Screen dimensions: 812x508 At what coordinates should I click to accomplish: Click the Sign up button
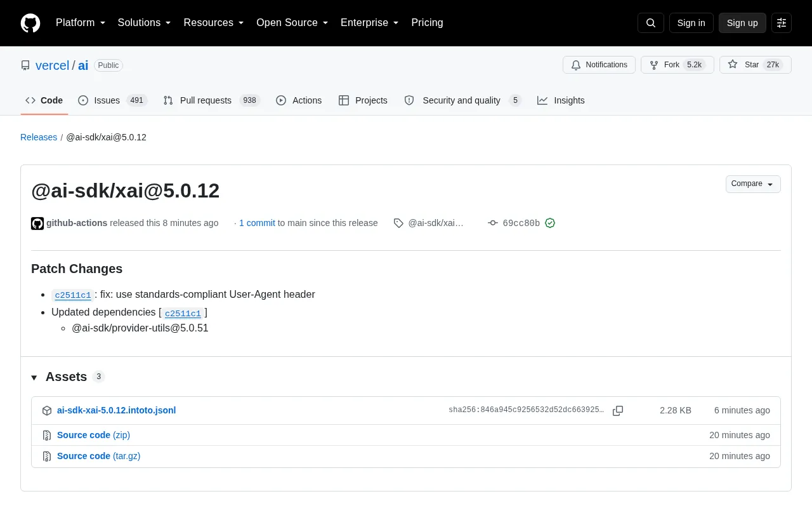coord(742,23)
